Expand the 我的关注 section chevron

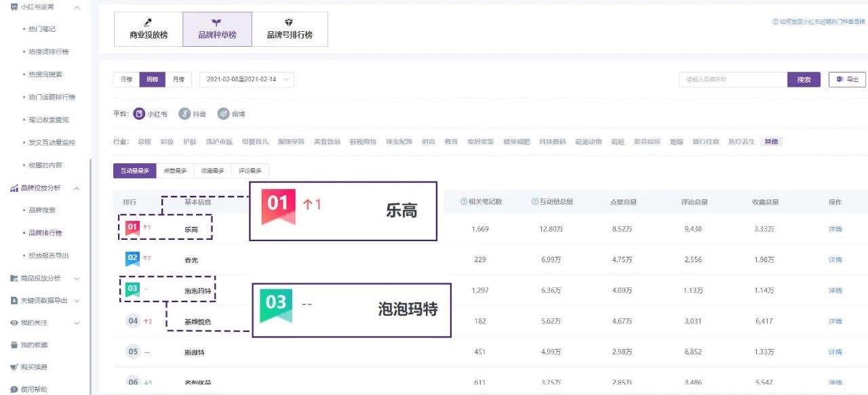(x=76, y=323)
